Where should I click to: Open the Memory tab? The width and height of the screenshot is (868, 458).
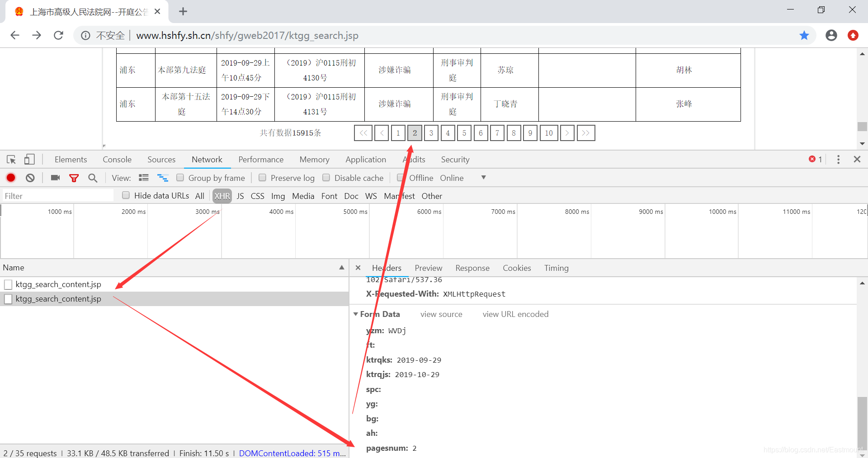[314, 159]
